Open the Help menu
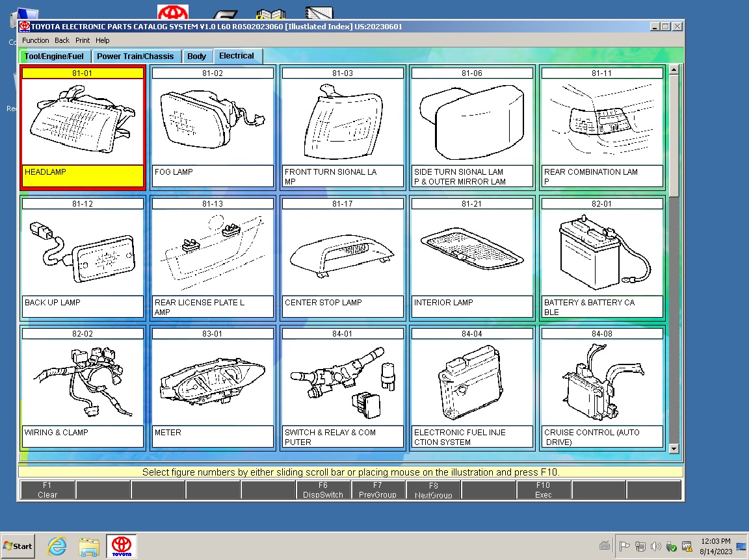This screenshot has width=749, height=560. (102, 40)
